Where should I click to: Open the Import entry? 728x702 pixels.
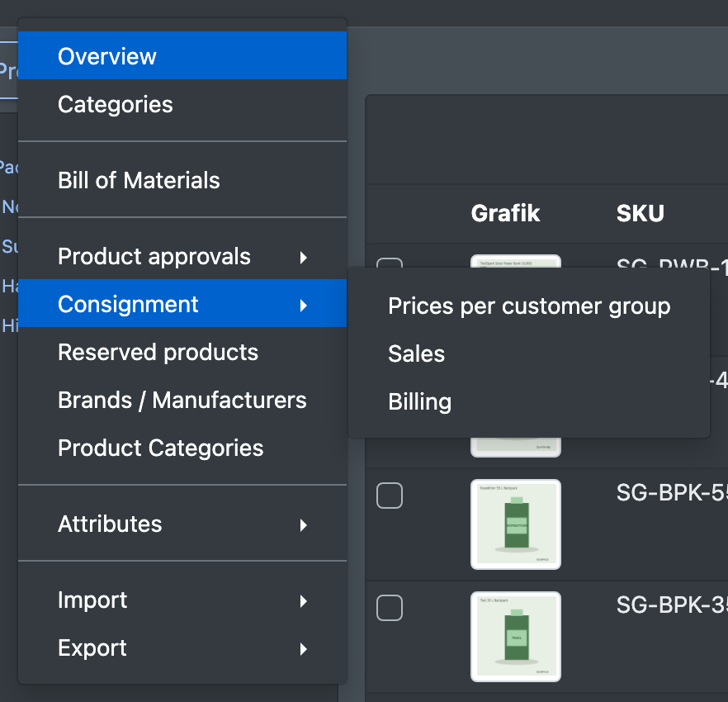(x=182, y=600)
